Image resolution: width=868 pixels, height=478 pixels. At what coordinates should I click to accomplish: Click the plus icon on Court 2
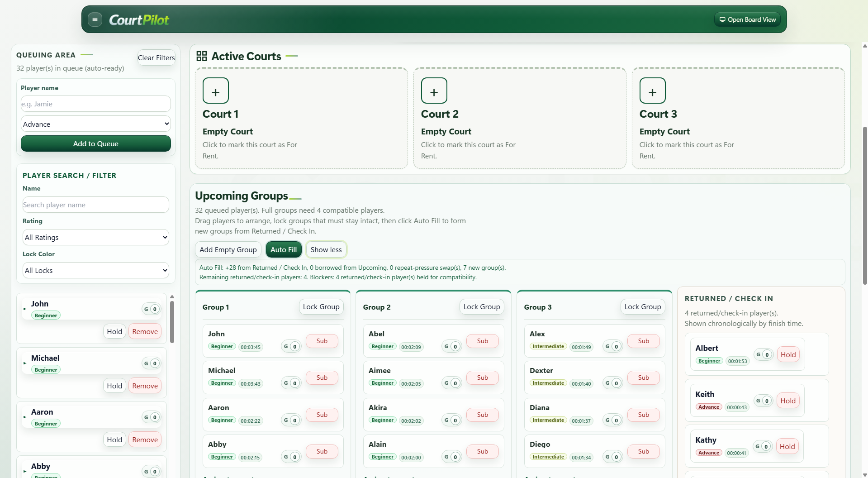click(x=434, y=91)
